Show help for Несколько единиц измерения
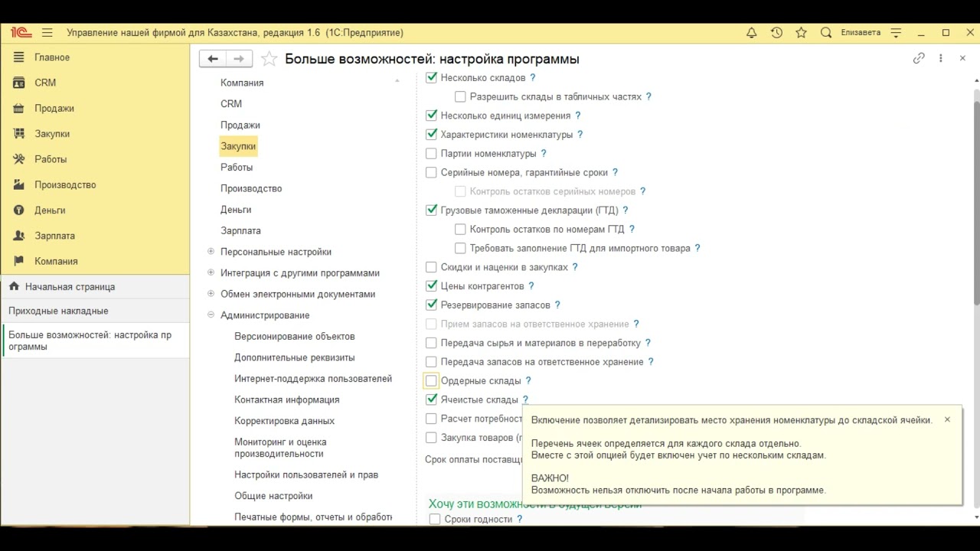980x551 pixels. [578, 116]
